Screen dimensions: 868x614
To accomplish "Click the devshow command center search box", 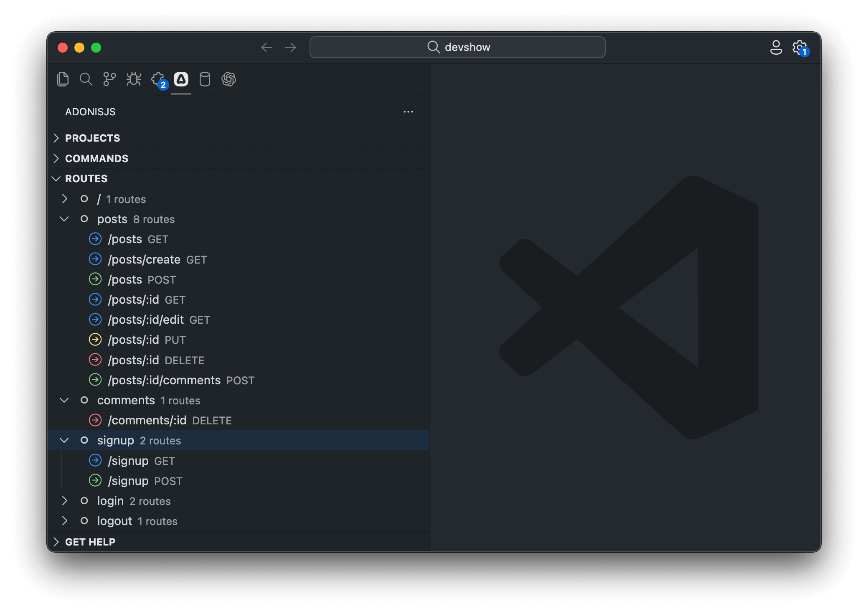I will coord(457,47).
